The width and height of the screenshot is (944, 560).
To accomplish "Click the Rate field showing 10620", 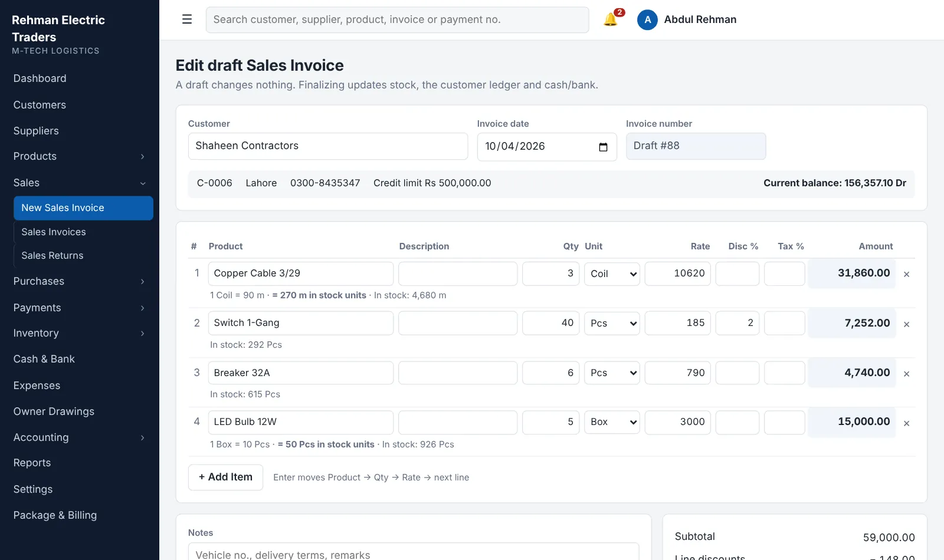I will coord(678,274).
